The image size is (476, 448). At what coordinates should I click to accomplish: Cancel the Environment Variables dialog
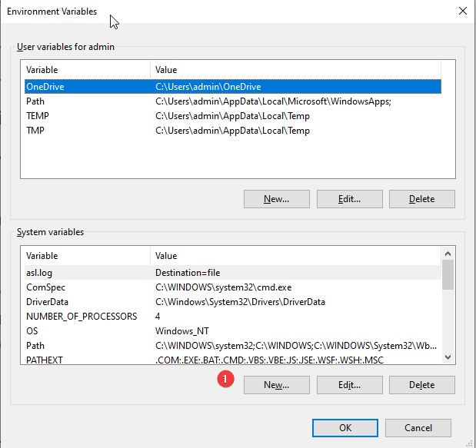click(x=418, y=428)
